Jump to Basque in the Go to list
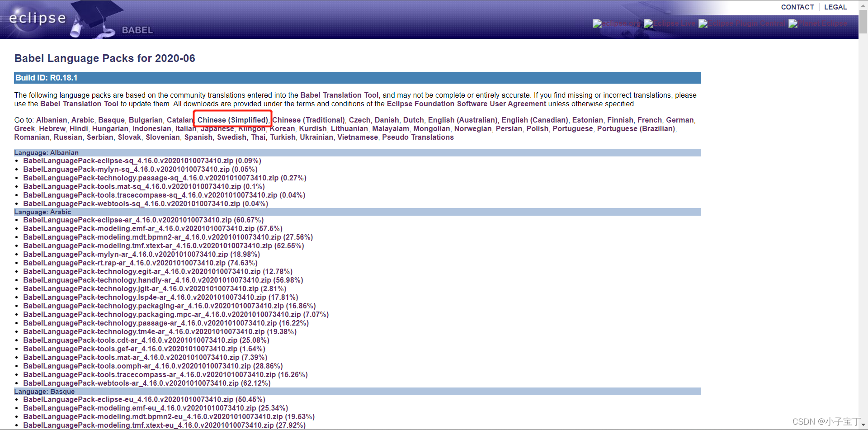868x430 pixels. [x=111, y=120]
